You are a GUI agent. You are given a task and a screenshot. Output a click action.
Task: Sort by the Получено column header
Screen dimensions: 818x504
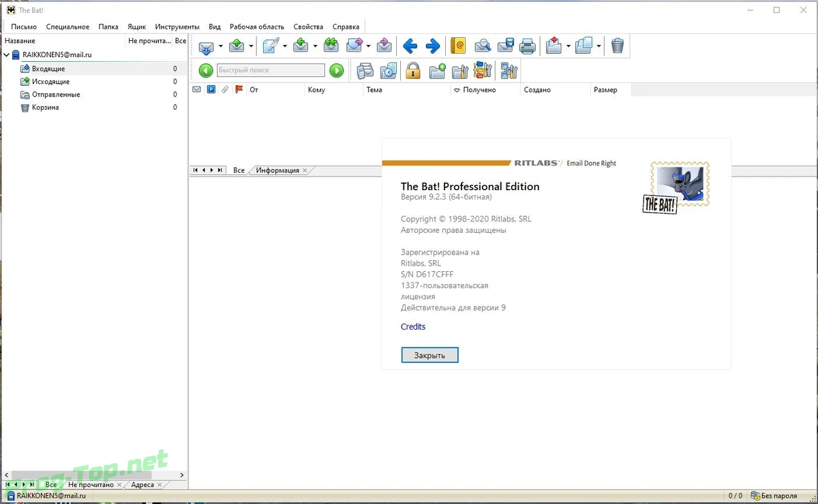coord(485,90)
